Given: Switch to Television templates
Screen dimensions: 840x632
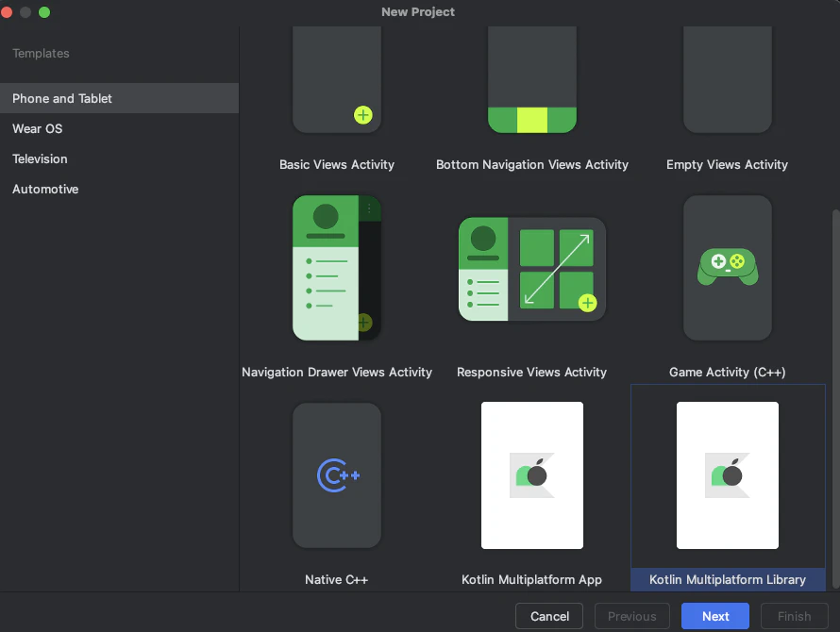Looking at the screenshot, I should click(120, 158).
